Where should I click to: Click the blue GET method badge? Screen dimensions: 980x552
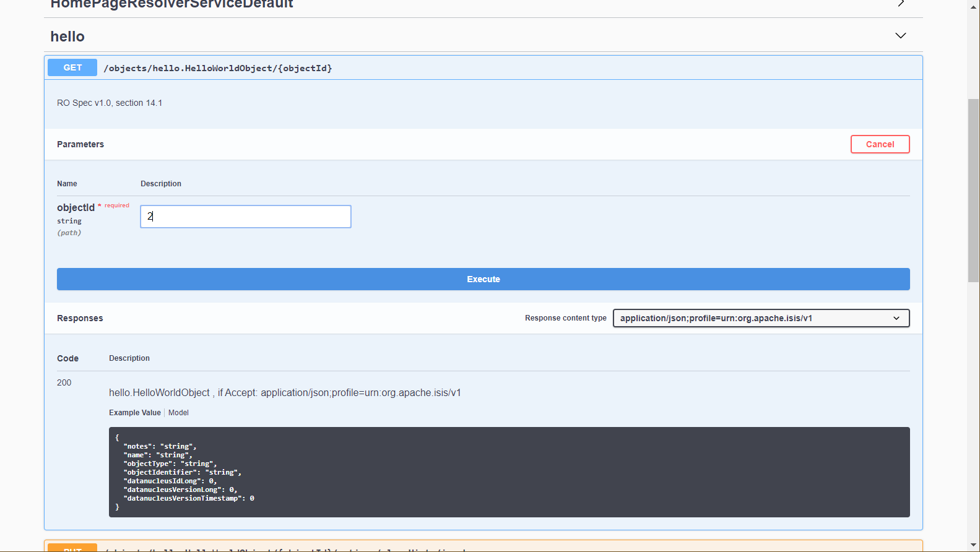point(72,67)
